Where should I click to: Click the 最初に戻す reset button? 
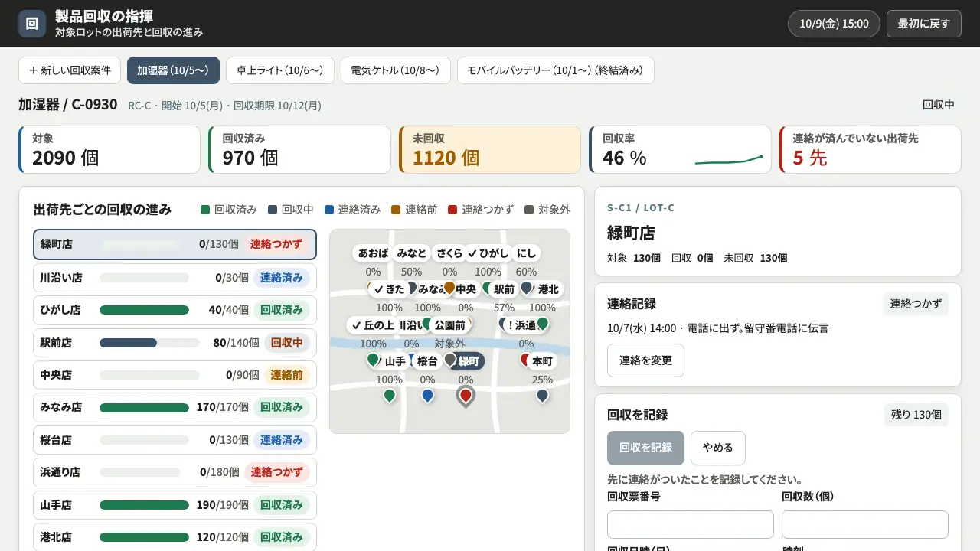[x=924, y=24]
